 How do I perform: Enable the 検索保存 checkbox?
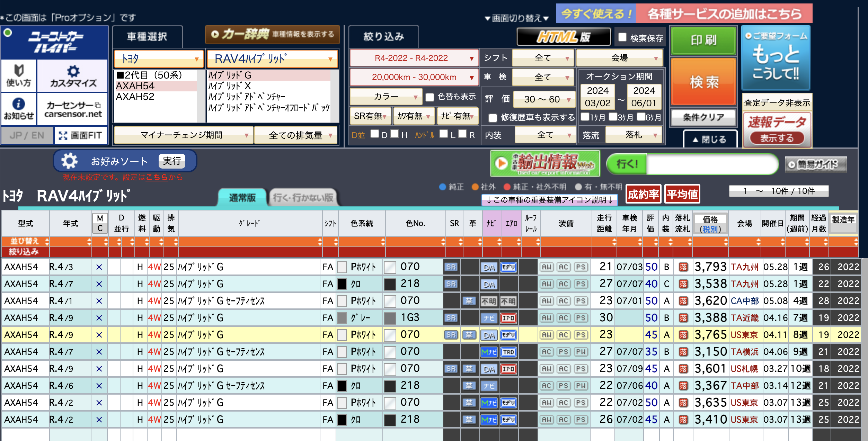click(x=622, y=37)
